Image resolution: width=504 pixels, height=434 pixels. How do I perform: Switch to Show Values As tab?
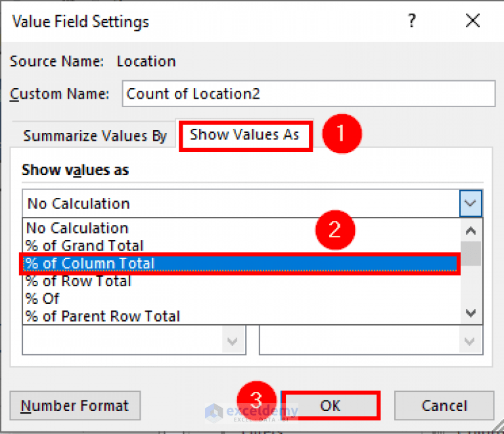(244, 135)
